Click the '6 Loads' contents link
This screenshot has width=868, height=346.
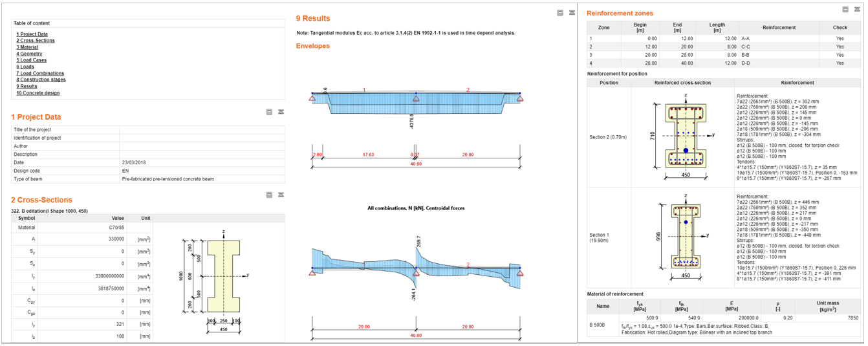(25, 67)
